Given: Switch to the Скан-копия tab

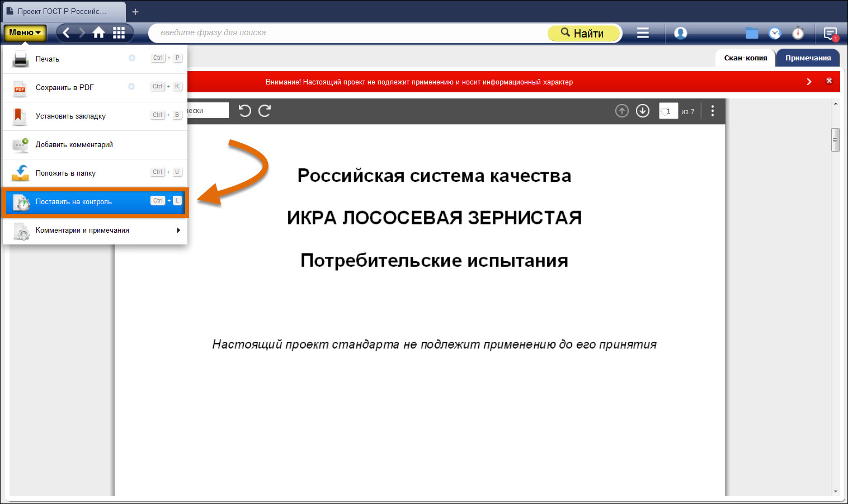Looking at the screenshot, I should click(745, 58).
